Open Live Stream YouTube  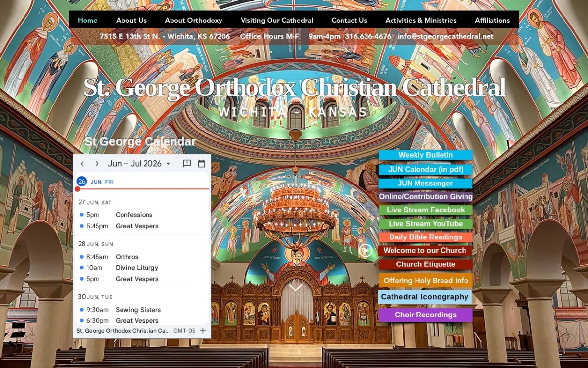tap(425, 224)
